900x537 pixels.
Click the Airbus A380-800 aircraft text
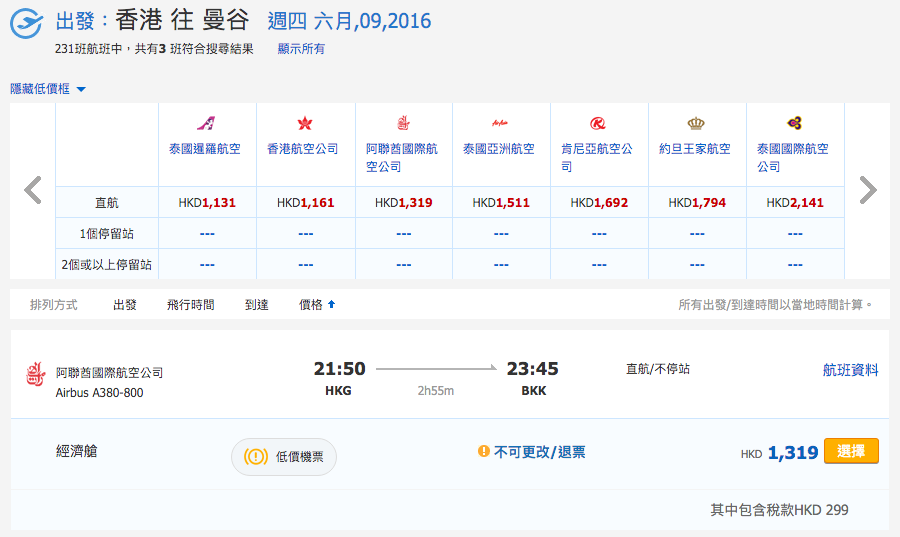tap(99, 393)
